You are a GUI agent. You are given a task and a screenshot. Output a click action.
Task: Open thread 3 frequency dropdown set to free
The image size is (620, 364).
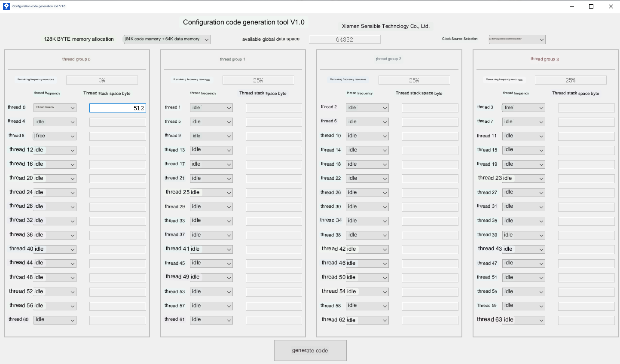click(524, 108)
